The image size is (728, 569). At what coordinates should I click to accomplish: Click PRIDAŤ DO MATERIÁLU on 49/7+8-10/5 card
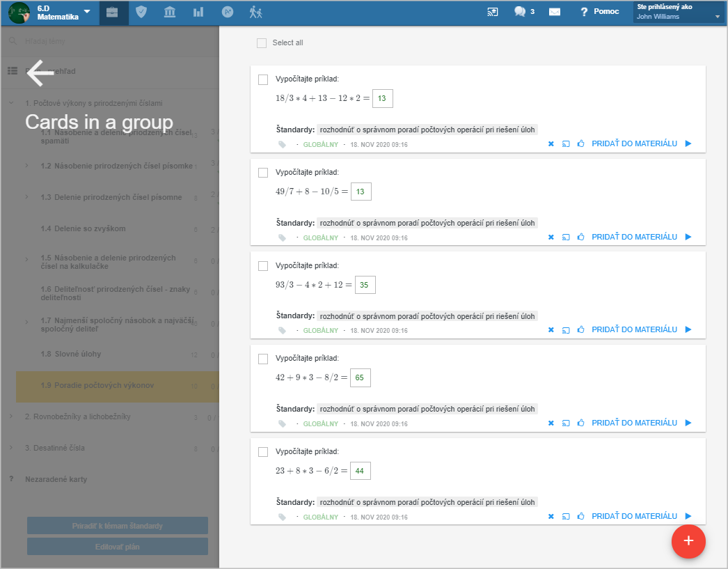tap(634, 237)
